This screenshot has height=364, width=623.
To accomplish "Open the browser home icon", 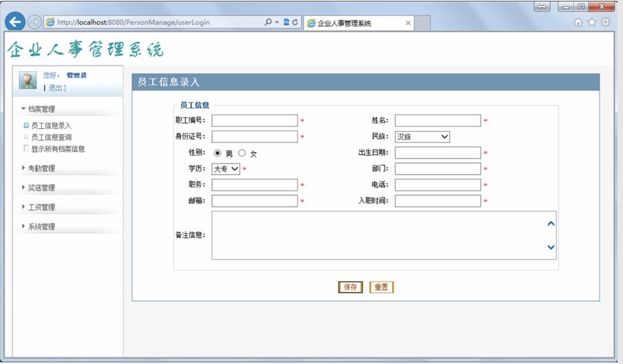I will [578, 23].
